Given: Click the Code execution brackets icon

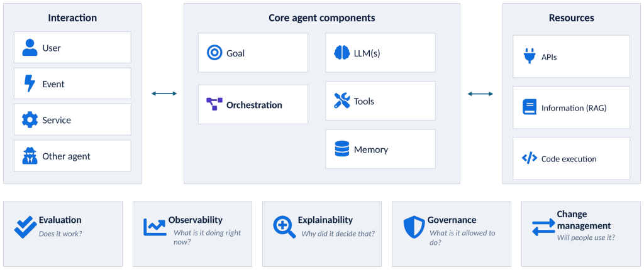Looking at the screenshot, I should point(530,158).
